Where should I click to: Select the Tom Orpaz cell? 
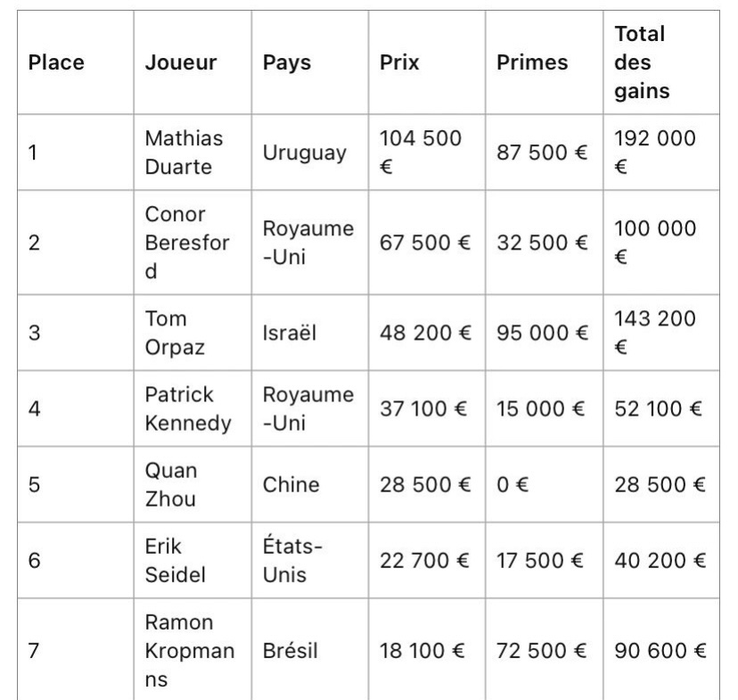[175, 333]
